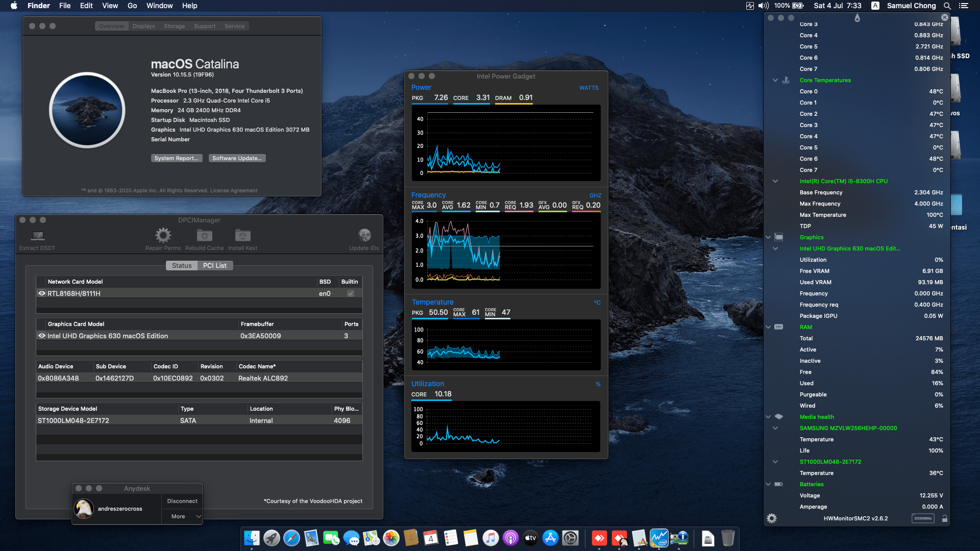This screenshot has height=551, width=980.
Task: Click the Rebuild Cache icon
Action: tap(204, 235)
